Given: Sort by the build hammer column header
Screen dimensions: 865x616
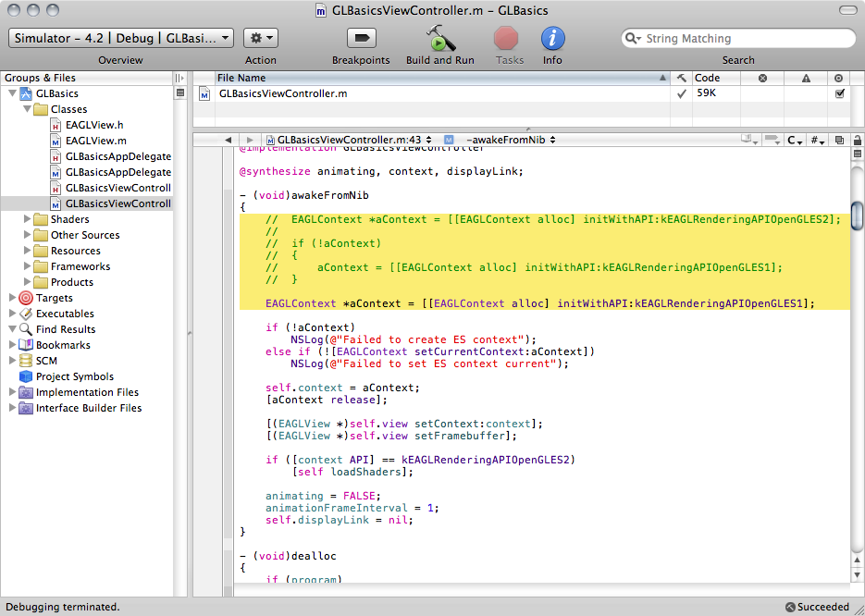Looking at the screenshot, I should (681, 79).
